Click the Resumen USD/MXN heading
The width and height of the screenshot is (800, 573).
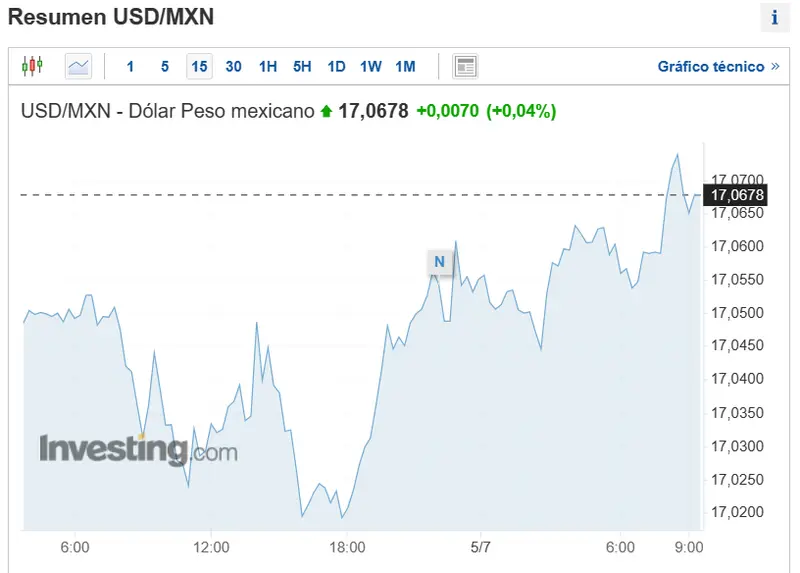coord(111,17)
